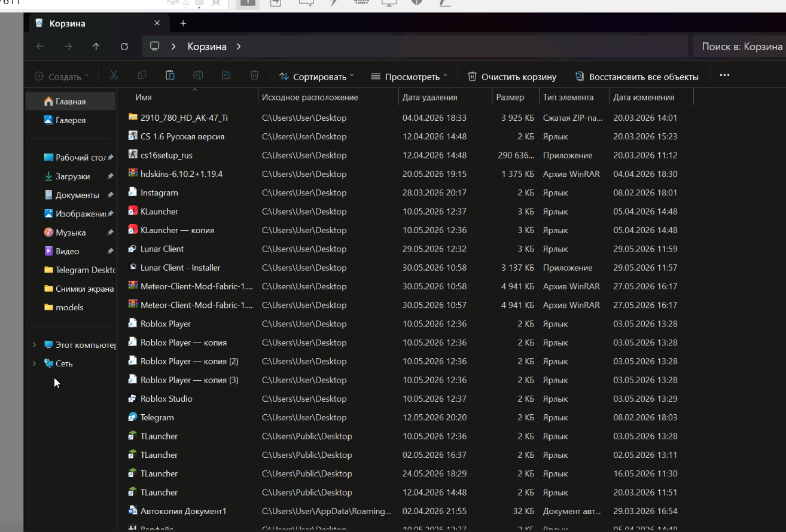The width and height of the screenshot is (786, 532).
Task: Select the Lunar Client shortcut icon
Action: (x=133, y=249)
